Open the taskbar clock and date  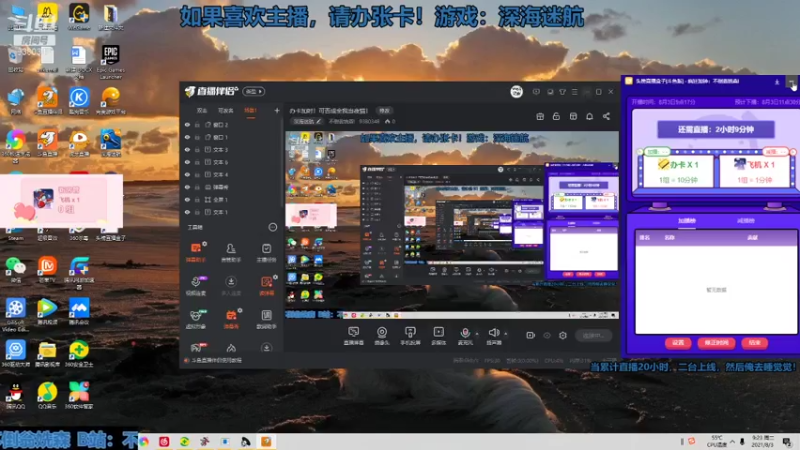click(x=763, y=441)
